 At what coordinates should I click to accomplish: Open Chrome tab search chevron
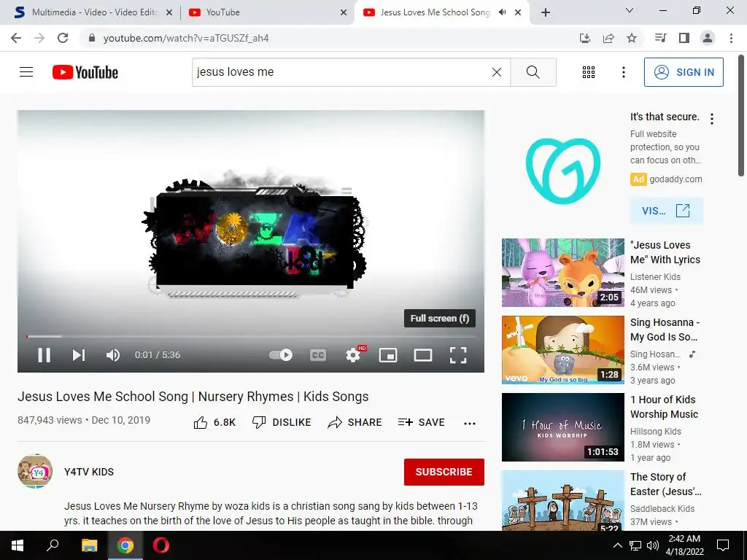pyautogui.click(x=630, y=10)
